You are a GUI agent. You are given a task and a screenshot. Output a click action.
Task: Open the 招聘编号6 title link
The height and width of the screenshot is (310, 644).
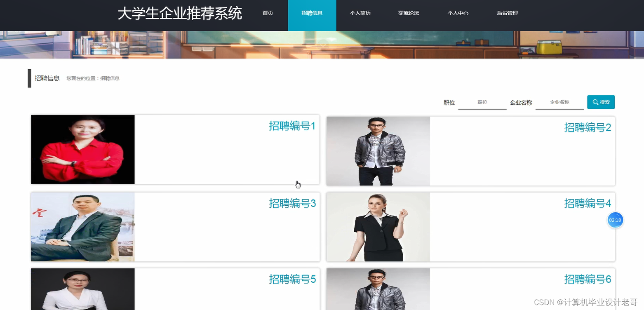coord(588,279)
